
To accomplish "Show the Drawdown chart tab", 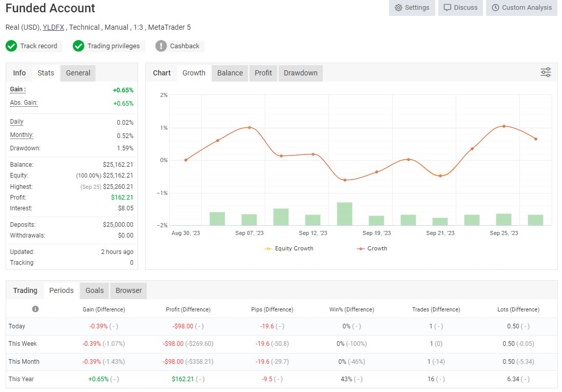I will click(300, 73).
